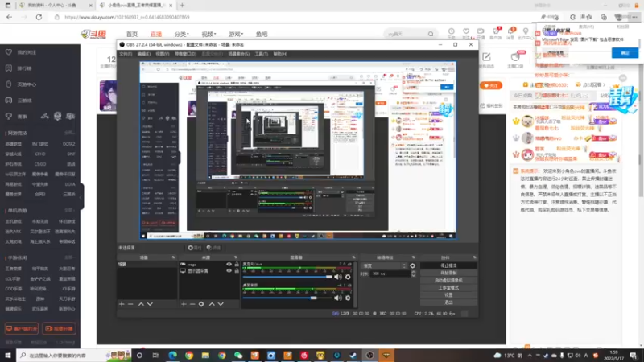Screen dimensions: 644x362
Task: Open 麦克风/Aux audio settings gear
Action: [x=348, y=277]
